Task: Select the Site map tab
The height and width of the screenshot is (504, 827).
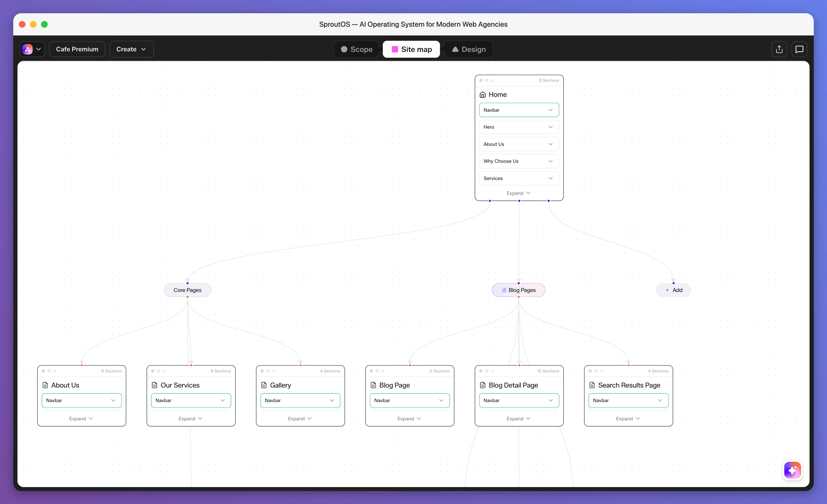Action: pos(411,49)
